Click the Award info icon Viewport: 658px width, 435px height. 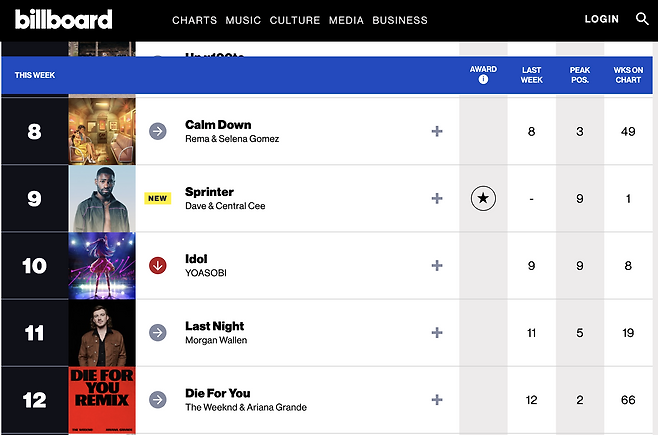pos(483,80)
